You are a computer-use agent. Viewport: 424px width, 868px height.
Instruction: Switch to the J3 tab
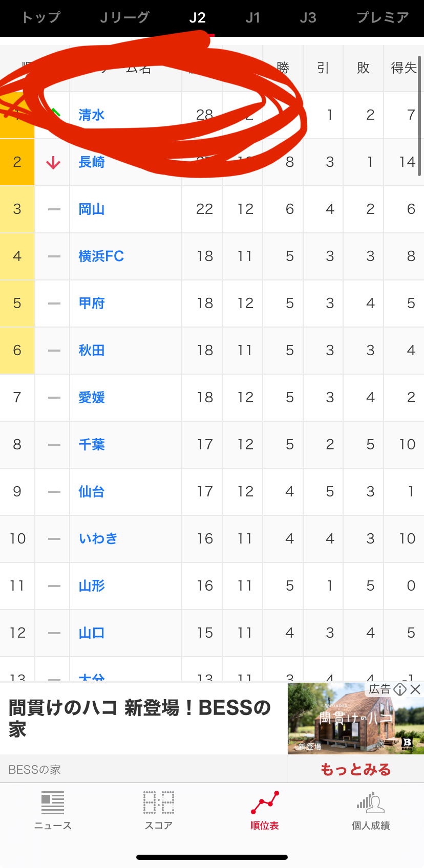pyautogui.click(x=308, y=18)
